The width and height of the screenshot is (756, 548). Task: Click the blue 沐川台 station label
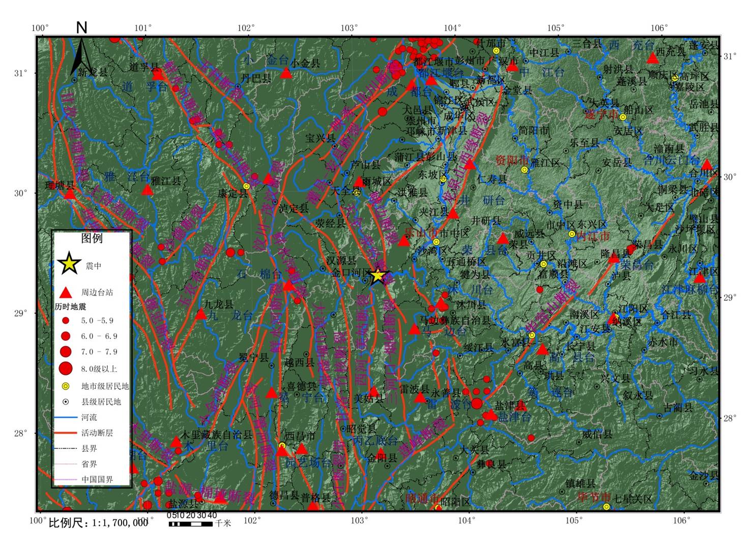[x=471, y=290]
